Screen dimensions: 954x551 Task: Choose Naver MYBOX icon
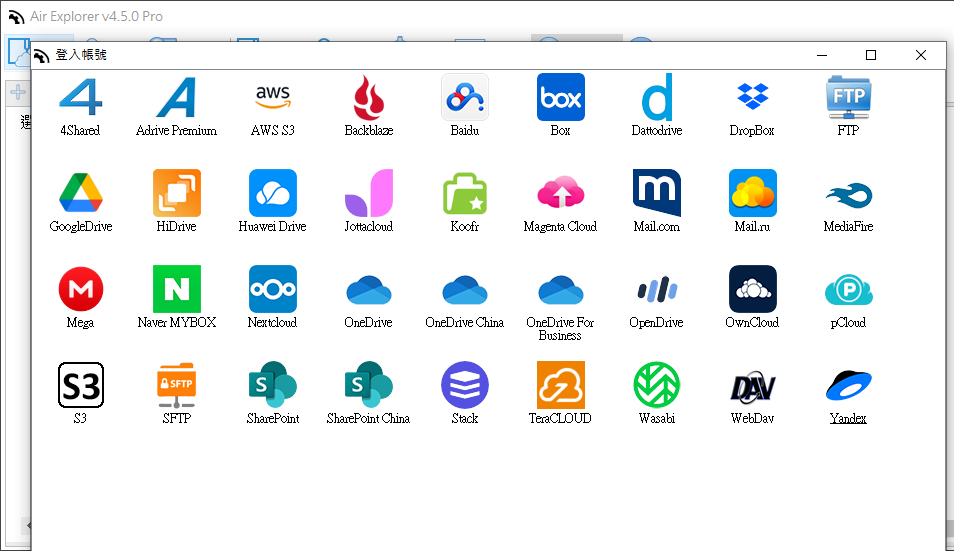pos(176,289)
